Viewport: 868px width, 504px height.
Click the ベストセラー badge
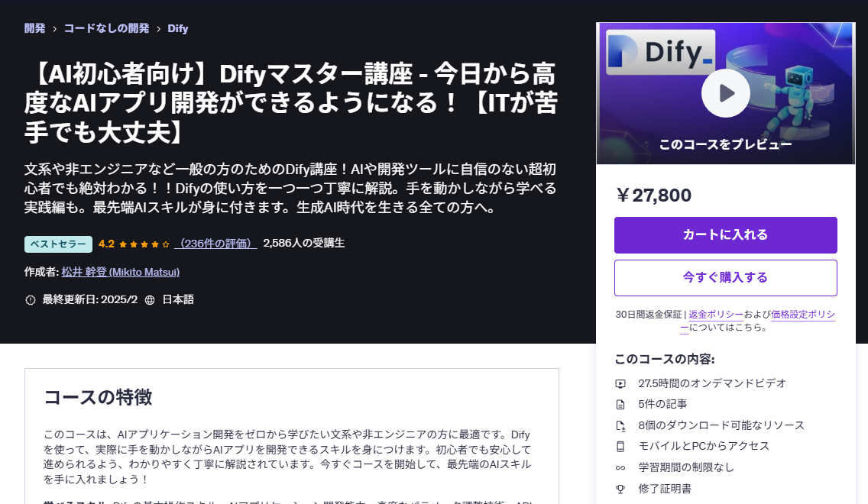pyautogui.click(x=59, y=244)
